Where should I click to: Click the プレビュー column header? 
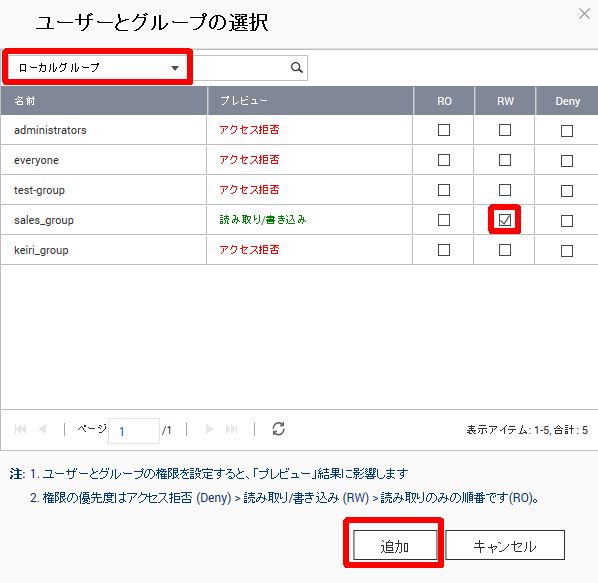tap(310, 101)
